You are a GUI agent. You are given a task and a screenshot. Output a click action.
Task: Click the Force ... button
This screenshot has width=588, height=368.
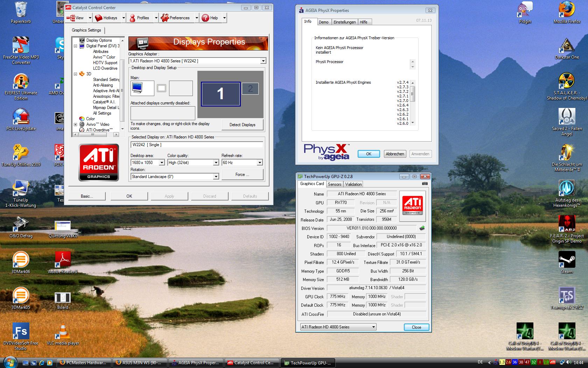coord(242,175)
